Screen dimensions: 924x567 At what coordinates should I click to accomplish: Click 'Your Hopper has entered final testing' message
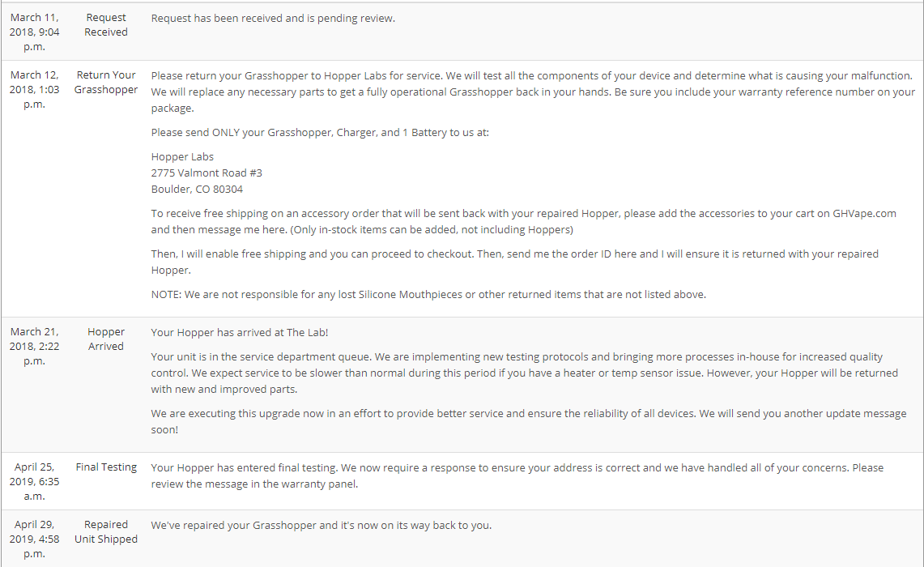[517, 475]
